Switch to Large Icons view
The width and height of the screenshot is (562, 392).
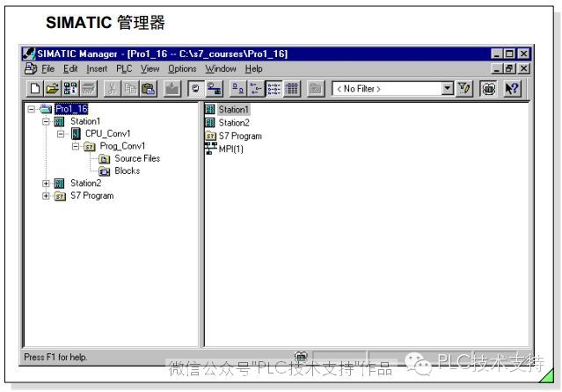pyautogui.click(x=238, y=88)
